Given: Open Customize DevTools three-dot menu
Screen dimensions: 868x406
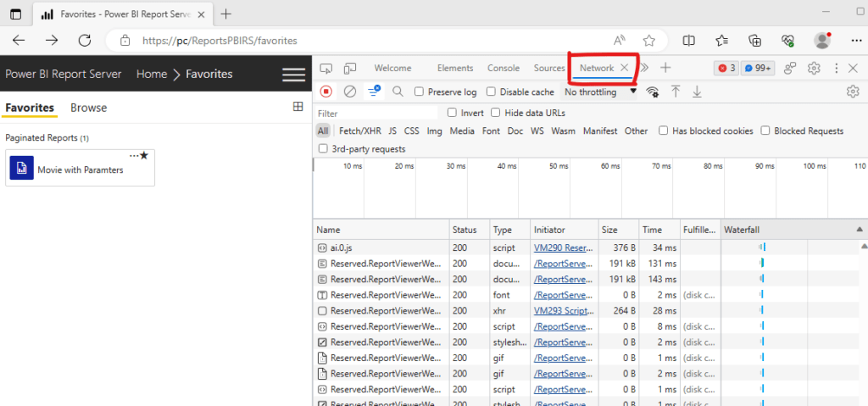Looking at the screenshot, I should click(837, 68).
